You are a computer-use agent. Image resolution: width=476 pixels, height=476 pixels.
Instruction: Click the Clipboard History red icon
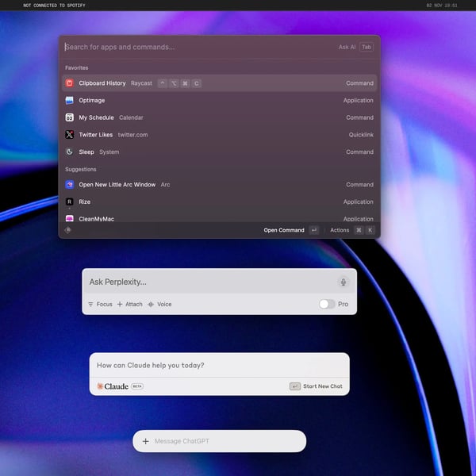click(70, 83)
